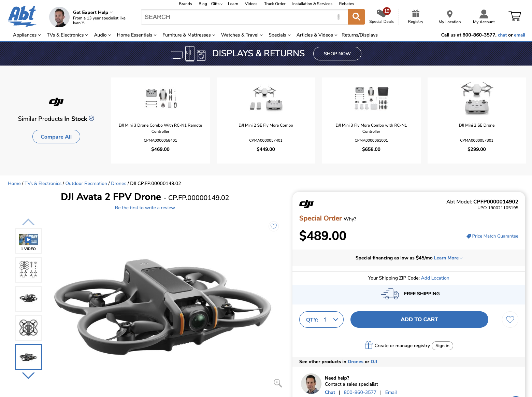Screen dimensions: 532x397
Task: Open the DJI Mini 2 SE Drone card
Action: (x=477, y=120)
